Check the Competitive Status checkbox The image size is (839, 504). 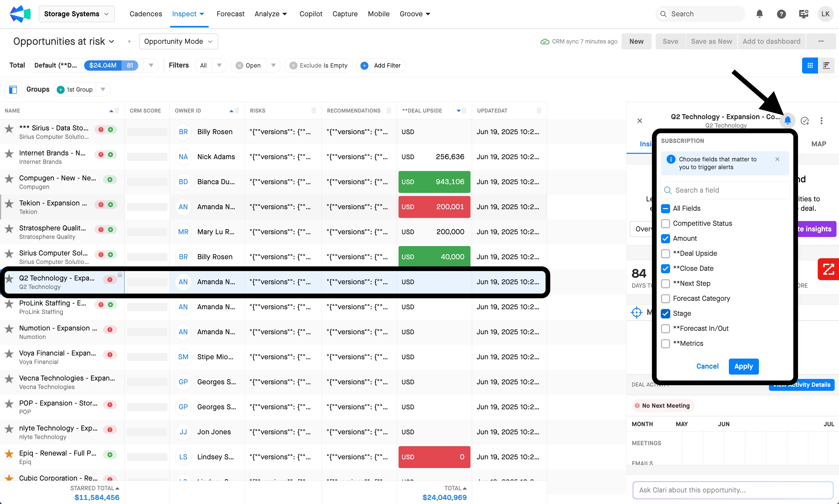coord(665,224)
